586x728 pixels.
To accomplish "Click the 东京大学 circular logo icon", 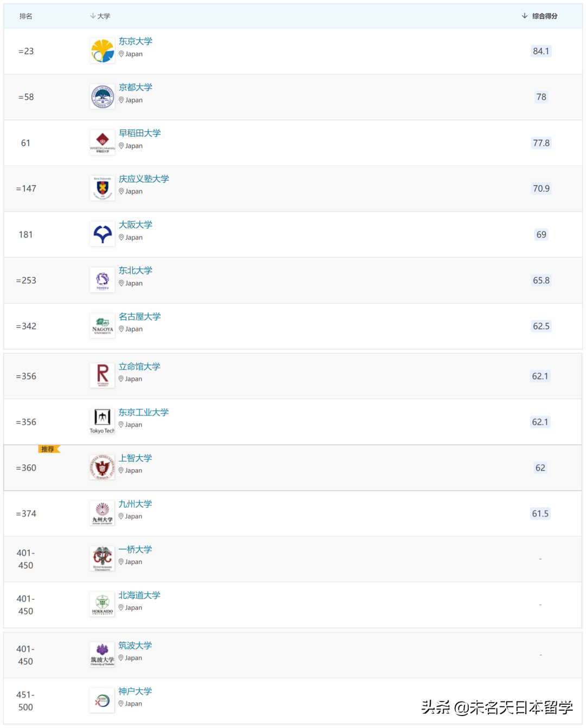I will point(102,50).
